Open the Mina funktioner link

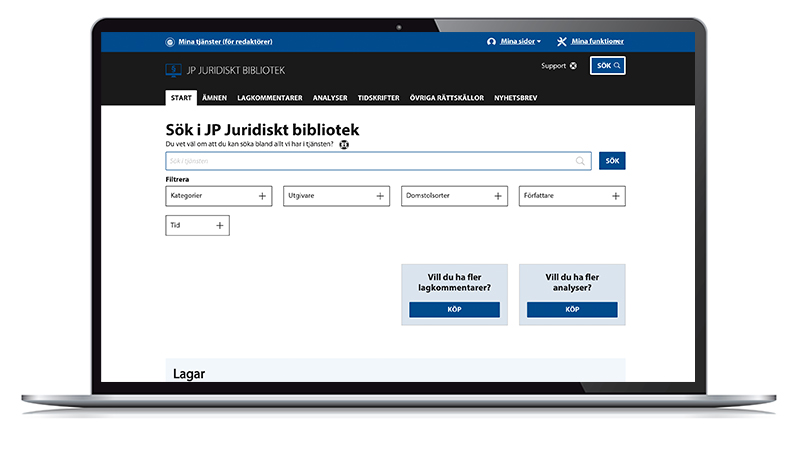click(597, 41)
